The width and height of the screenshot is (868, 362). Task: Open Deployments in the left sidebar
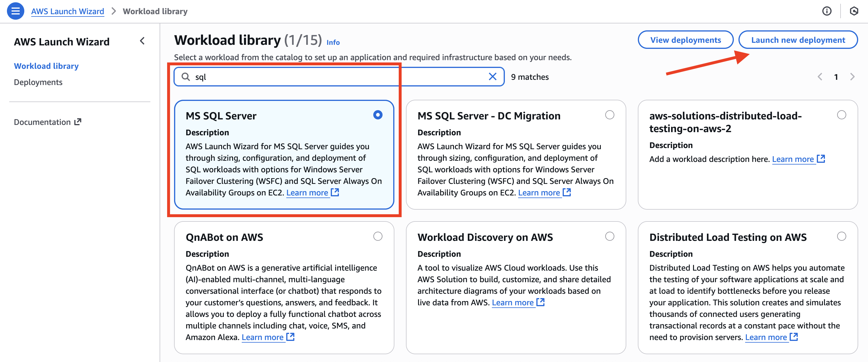tap(38, 82)
